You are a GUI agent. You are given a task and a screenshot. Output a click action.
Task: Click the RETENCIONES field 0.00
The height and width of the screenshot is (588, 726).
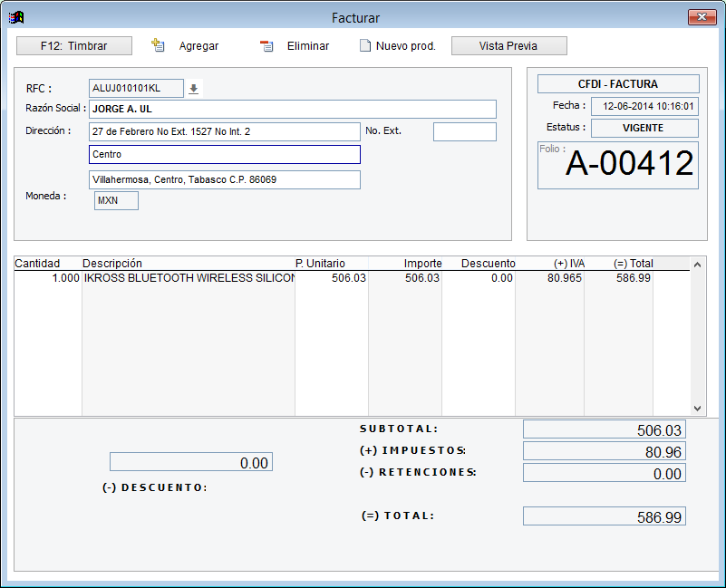tap(605, 473)
